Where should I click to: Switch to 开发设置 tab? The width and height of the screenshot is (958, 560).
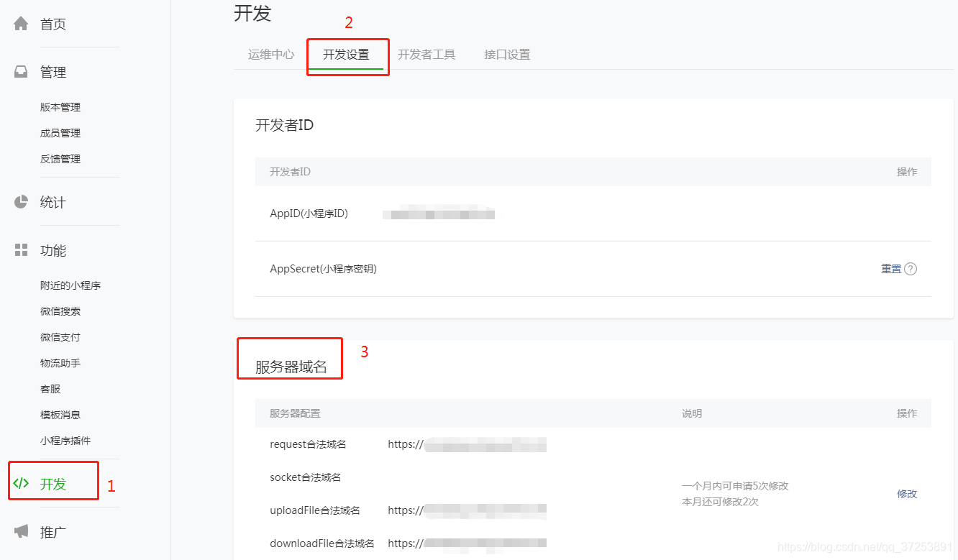point(346,54)
